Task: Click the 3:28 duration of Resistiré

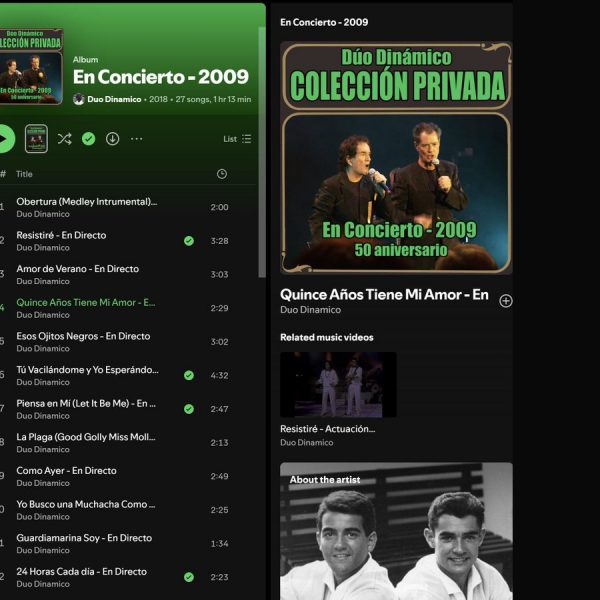Action: click(x=219, y=241)
